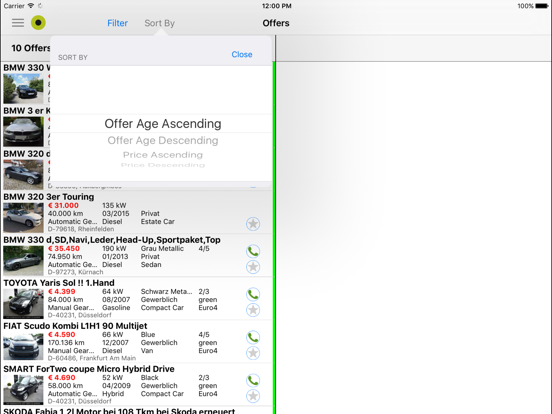
Task: Star the BMW 330 d,SD,Navi offer
Action: 253,267
